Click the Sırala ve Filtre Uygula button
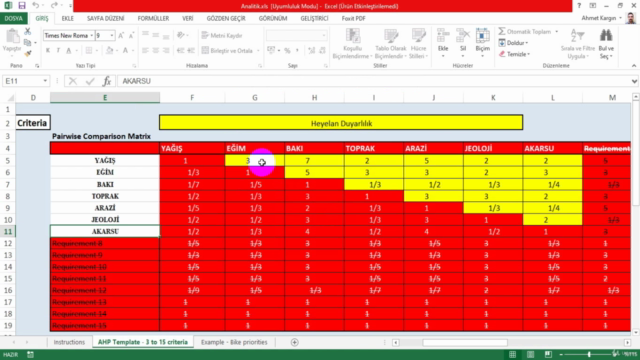Image resolution: width=640 pixels, height=360 pixels. [x=578, y=44]
